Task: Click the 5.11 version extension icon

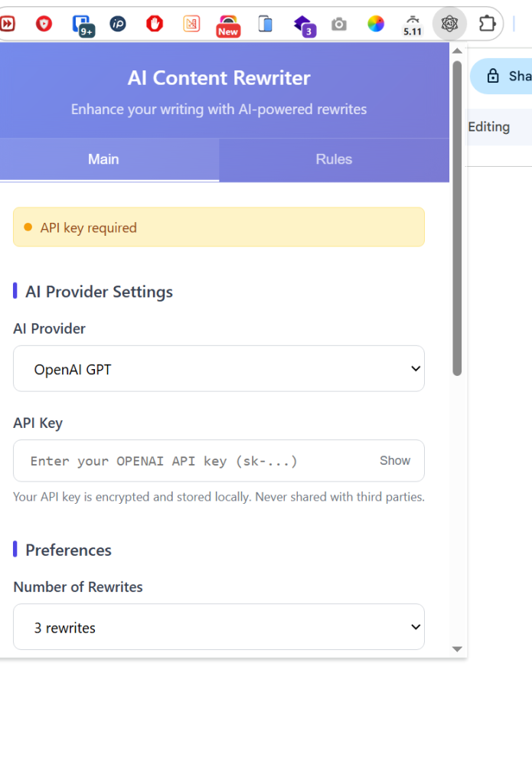Action: pyautogui.click(x=413, y=24)
